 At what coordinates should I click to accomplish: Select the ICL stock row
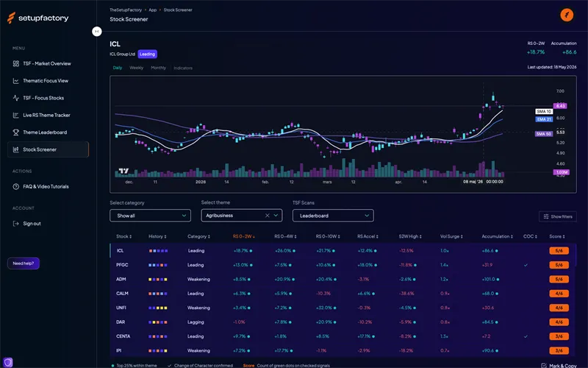point(343,250)
